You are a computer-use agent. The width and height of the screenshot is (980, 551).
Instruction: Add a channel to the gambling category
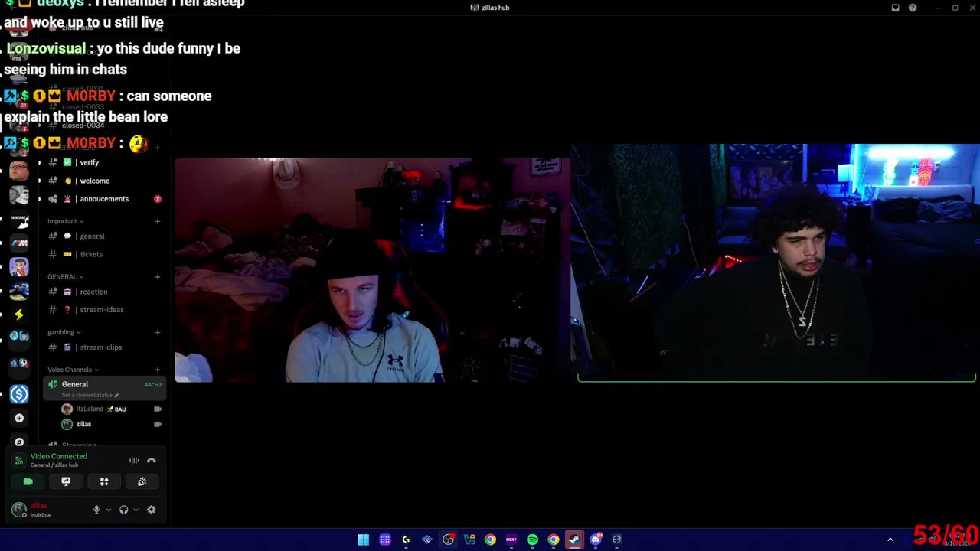coord(158,332)
